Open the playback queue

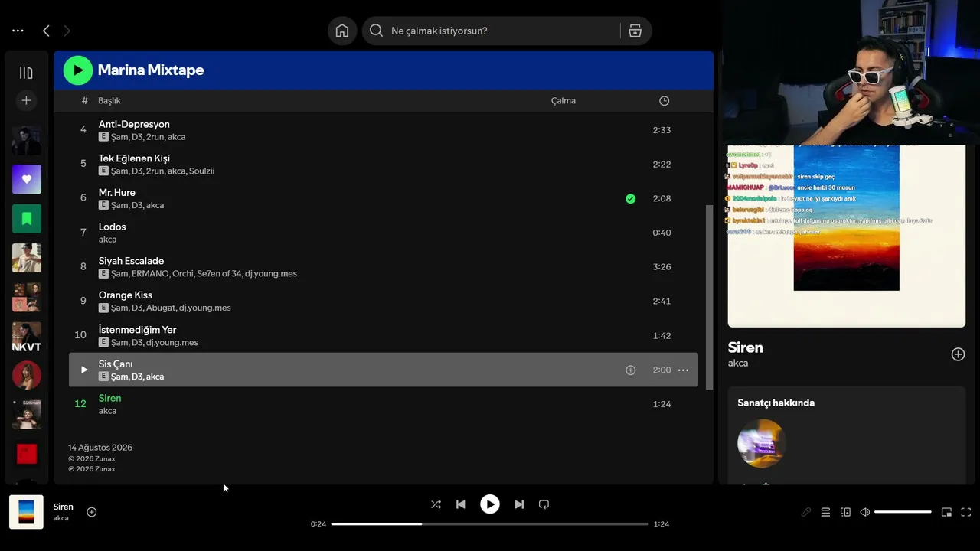(x=825, y=512)
